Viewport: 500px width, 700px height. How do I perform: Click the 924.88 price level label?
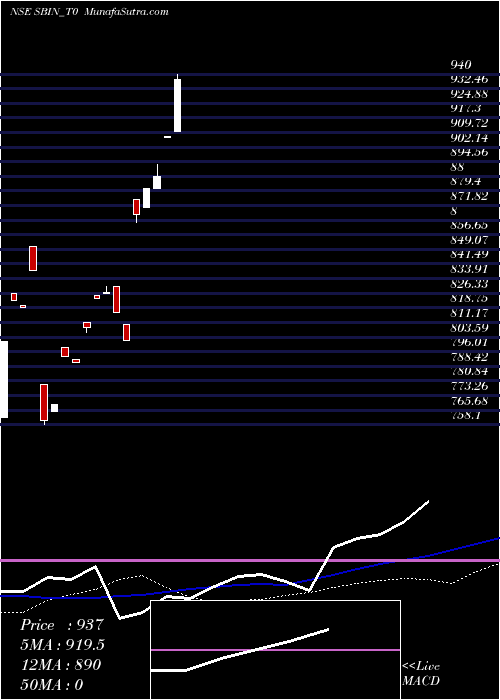[x=469, y=94]
